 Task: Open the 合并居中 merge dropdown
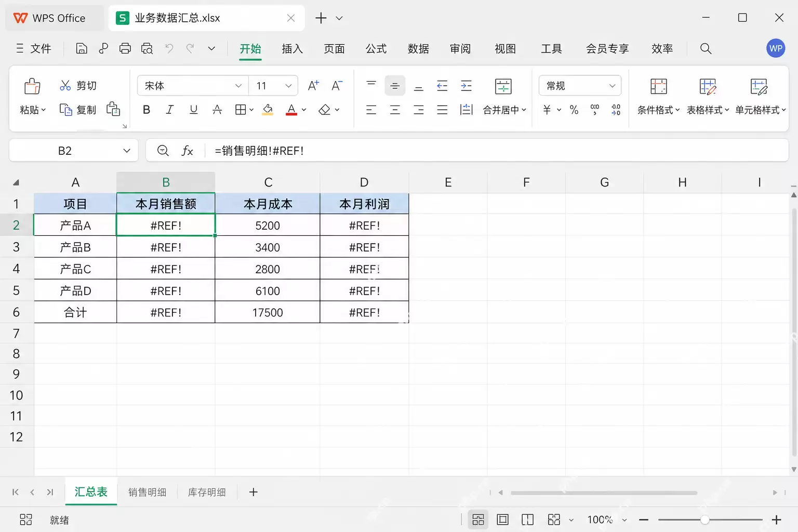coord(524,110)
